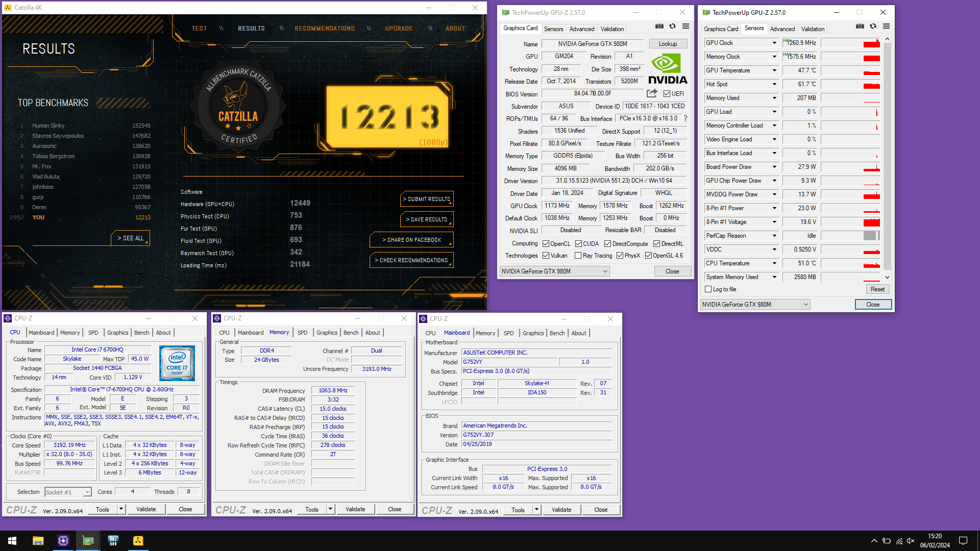The image size is (980, 551).
Task: Open the SPD tab in CPU-Z Memory window
Action: tap(303, 333)
